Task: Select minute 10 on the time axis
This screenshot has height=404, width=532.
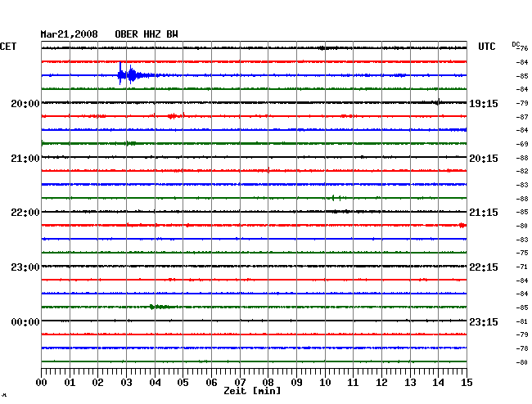Action: [x=325, y=383]
